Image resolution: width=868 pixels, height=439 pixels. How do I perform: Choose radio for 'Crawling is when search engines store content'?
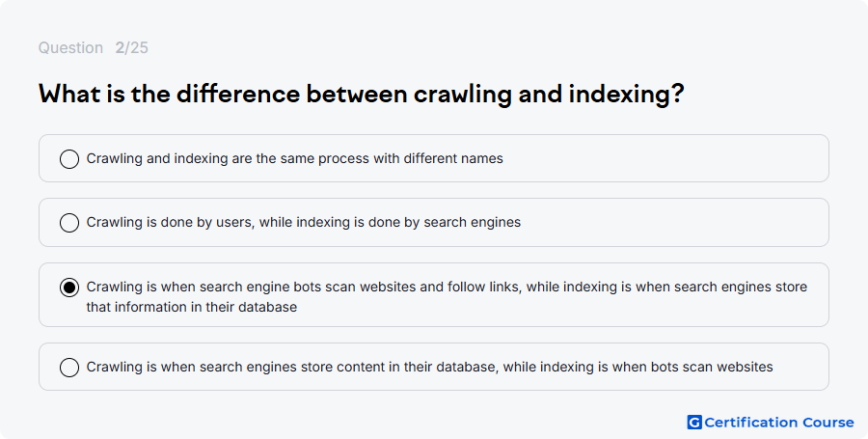click(69, 367)
